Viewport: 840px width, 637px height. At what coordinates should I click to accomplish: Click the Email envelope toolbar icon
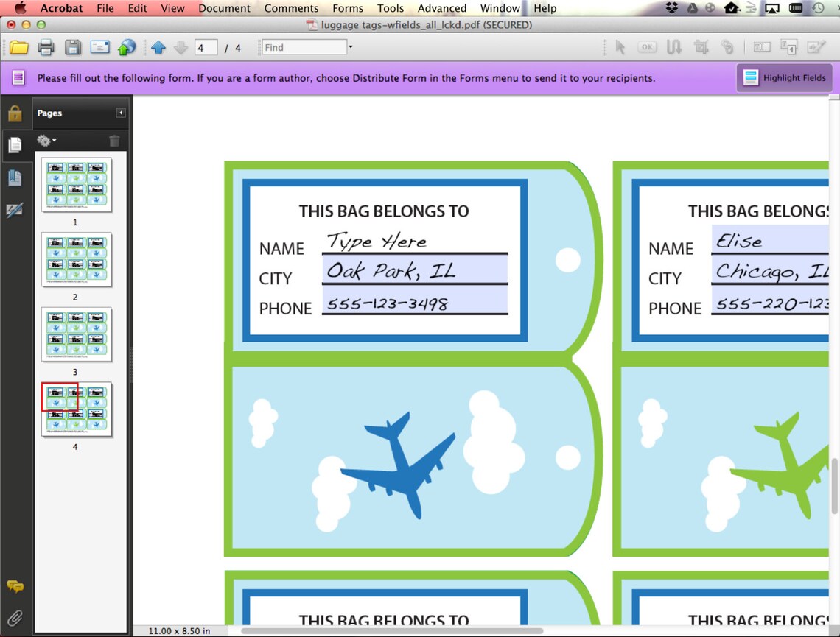[99, 47]
